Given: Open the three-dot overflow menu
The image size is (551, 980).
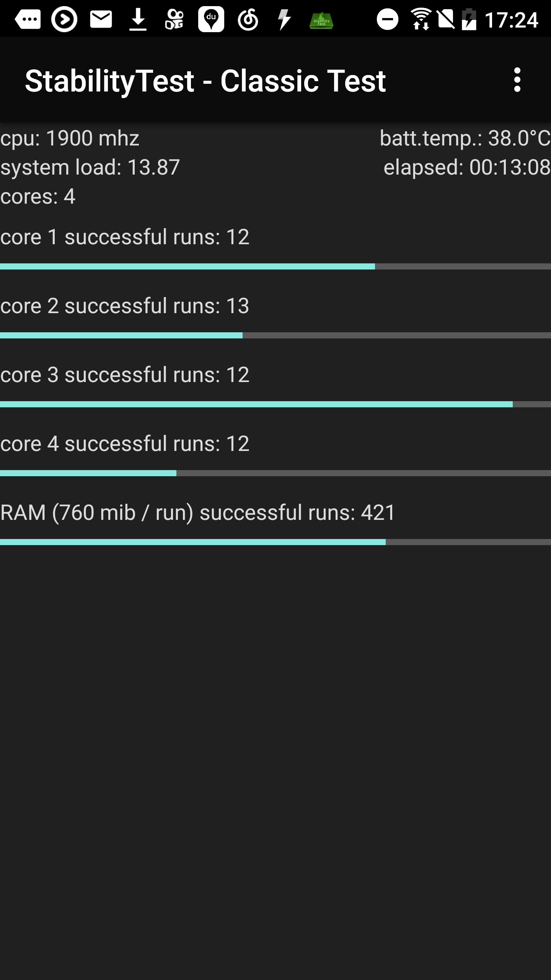Looking at the screenshot, I should tap(517, 80).
